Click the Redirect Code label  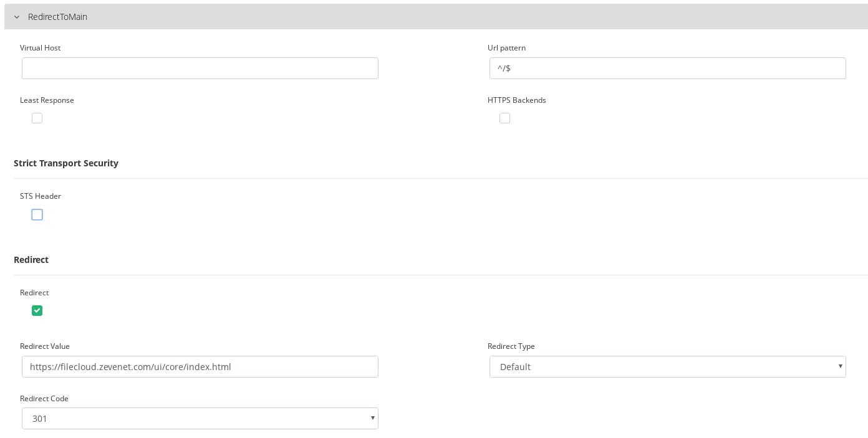(x=44, y=399)
